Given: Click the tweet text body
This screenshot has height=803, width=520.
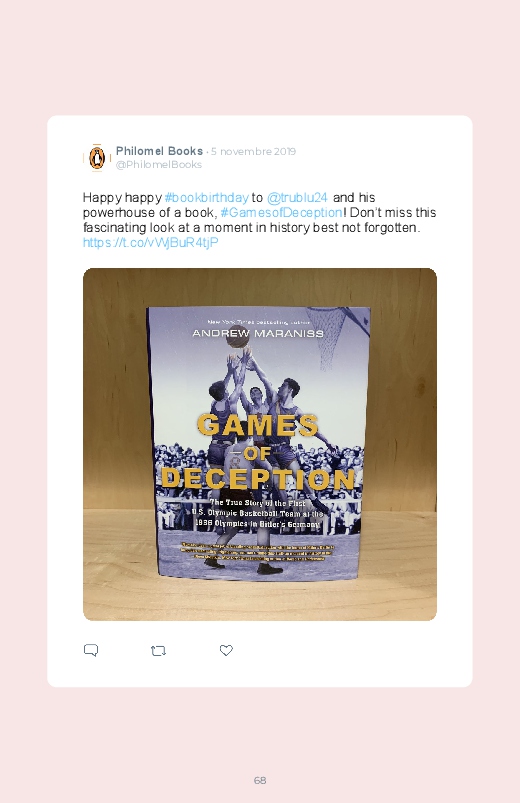Looking at the screenshot, I should [260, 220].
